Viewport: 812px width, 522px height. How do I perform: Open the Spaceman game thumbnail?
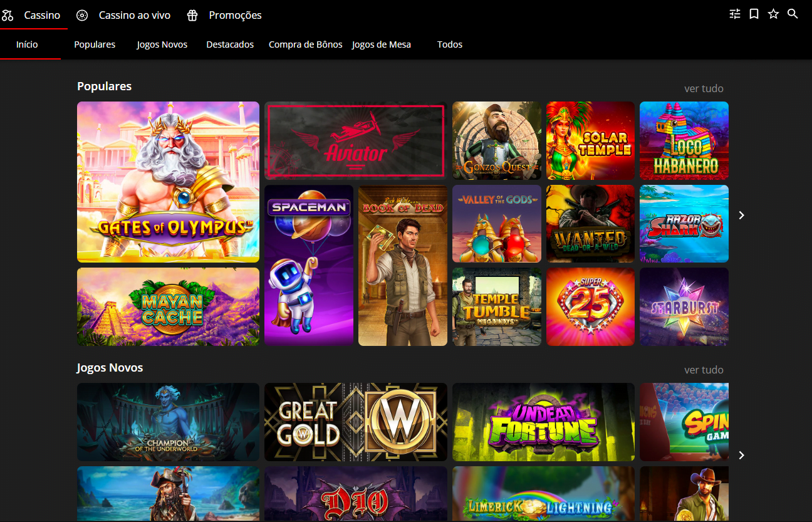tap(309, 264)
